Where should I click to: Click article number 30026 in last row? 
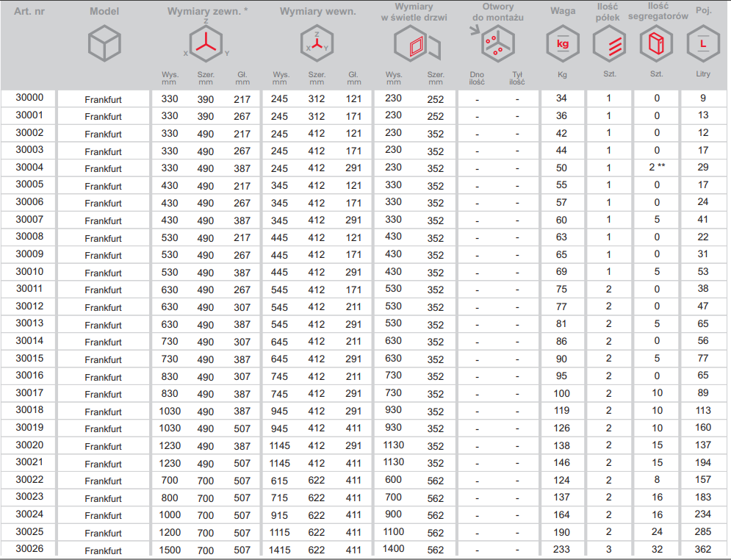[x=29, y=549]
